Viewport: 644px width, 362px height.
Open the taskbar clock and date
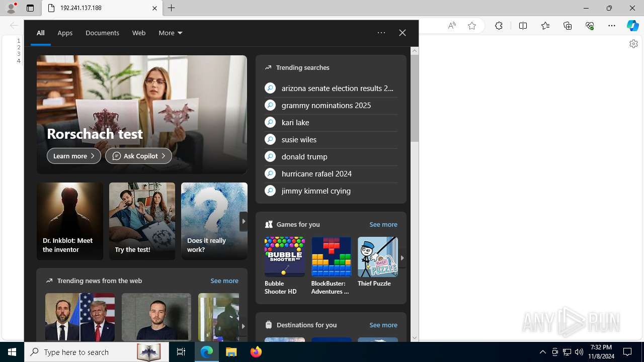point(601,352)
